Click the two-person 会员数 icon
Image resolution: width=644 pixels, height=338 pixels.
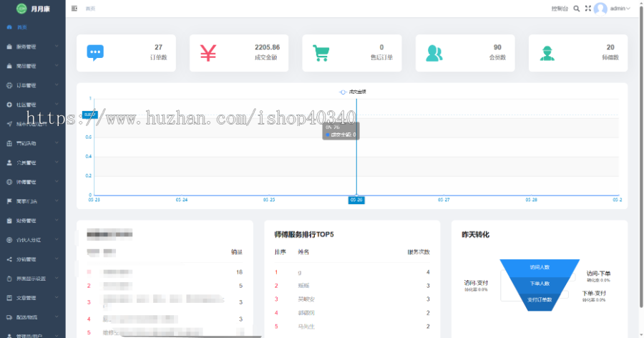(434, 53)
